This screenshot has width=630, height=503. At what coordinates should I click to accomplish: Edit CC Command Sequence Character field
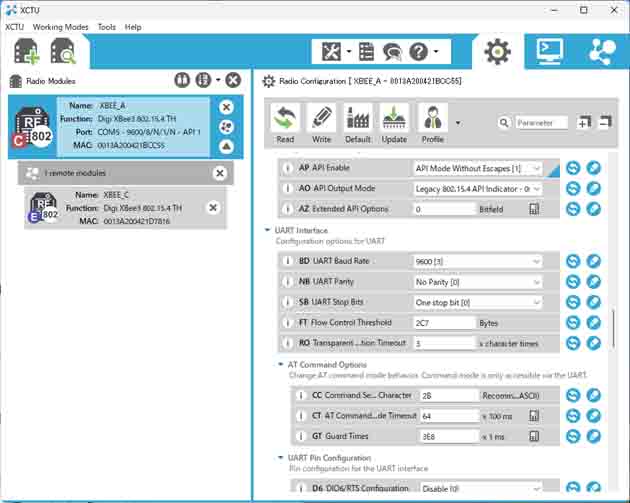point(449,396)
